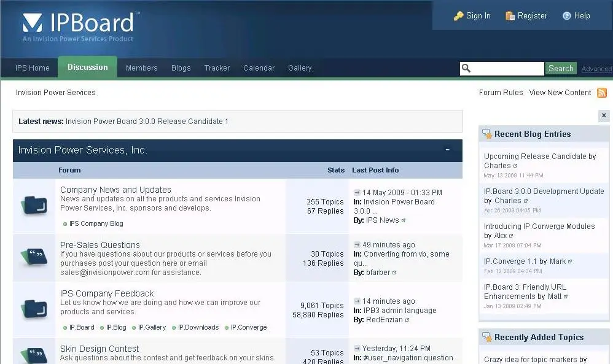The width and height of the screenshot is (613, 364).
Task: Click the popup icon after Matt in Friendly URL entry
Action: [566, 297]
